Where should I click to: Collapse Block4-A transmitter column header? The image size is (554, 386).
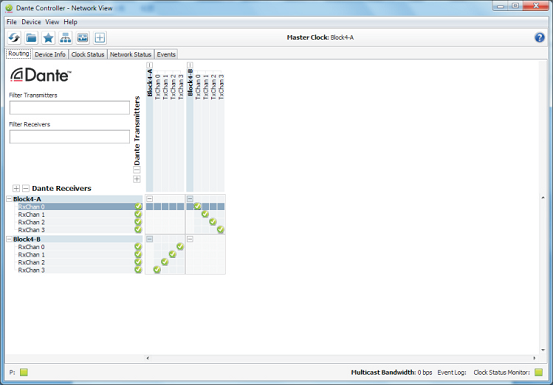click(149, 65)
